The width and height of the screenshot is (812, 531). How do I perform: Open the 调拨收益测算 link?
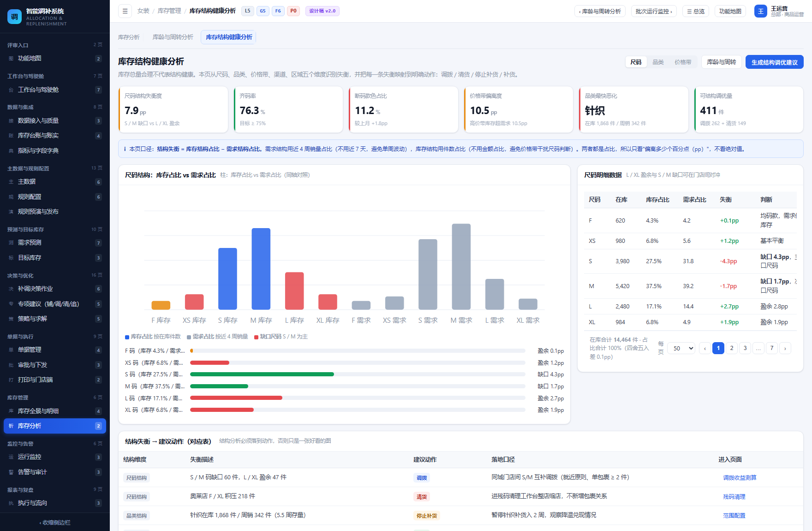(x=740, y=478)
